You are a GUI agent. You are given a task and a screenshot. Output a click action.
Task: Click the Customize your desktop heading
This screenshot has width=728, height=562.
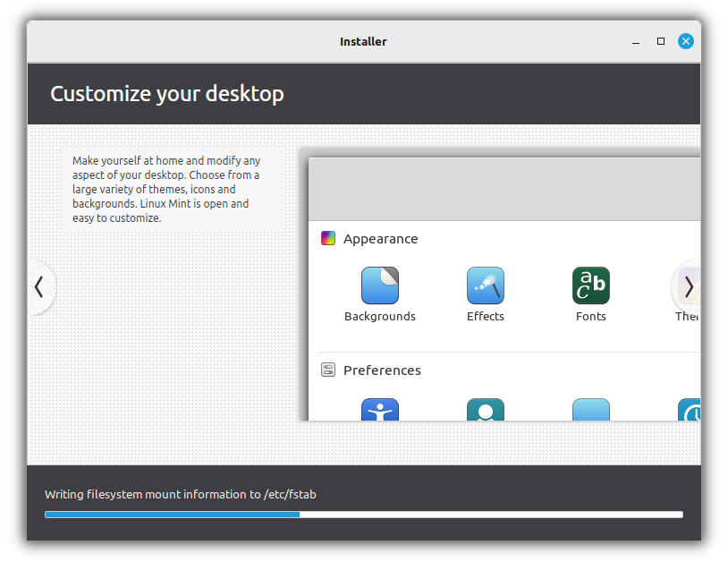coord(167,93)
